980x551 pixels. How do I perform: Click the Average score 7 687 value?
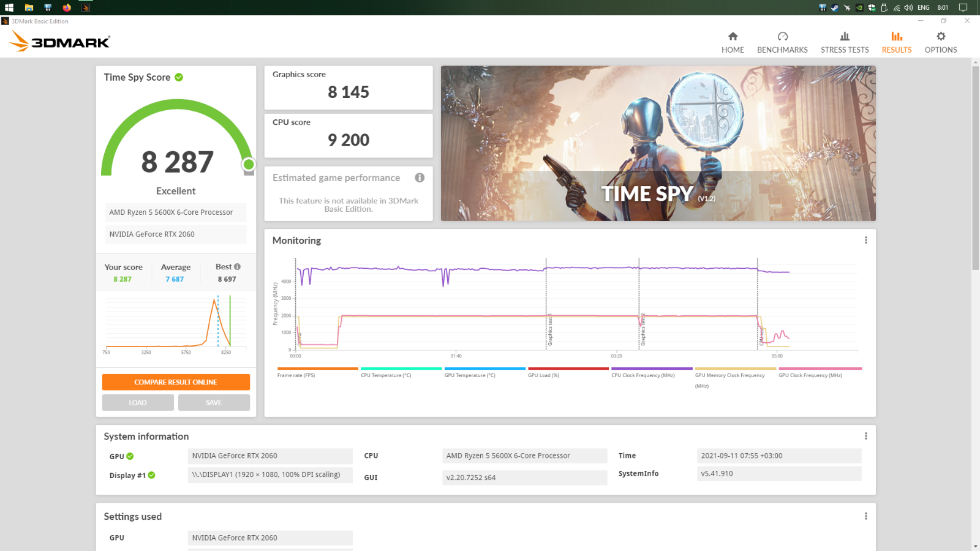[x=175, y=279]
